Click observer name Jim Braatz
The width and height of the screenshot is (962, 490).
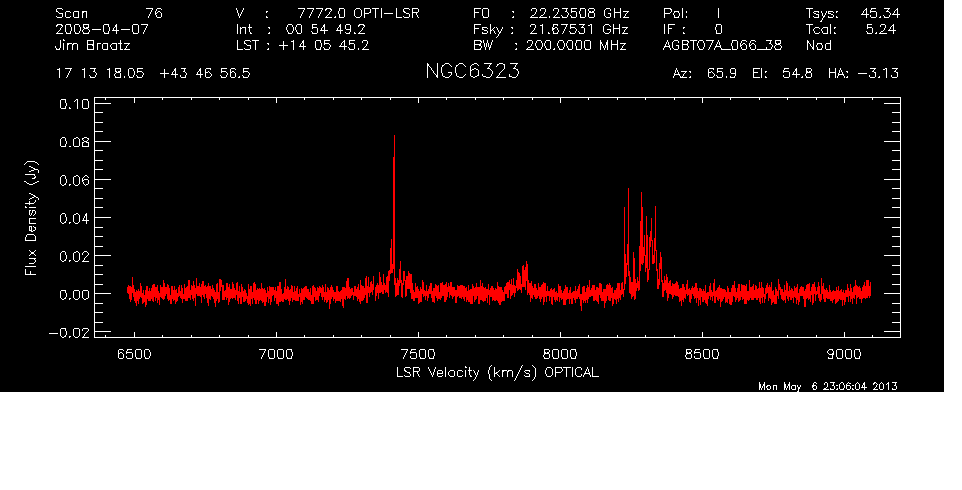pos(93,45)
